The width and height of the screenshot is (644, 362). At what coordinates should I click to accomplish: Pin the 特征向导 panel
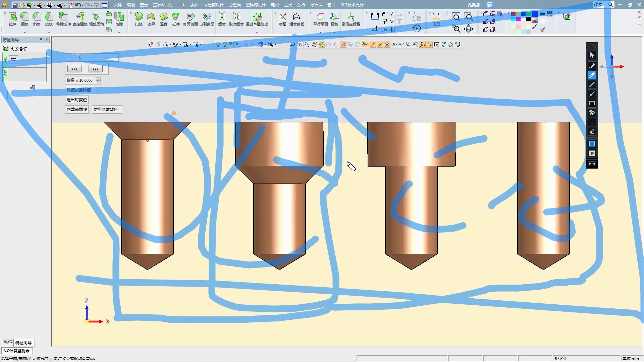(41, 40)
